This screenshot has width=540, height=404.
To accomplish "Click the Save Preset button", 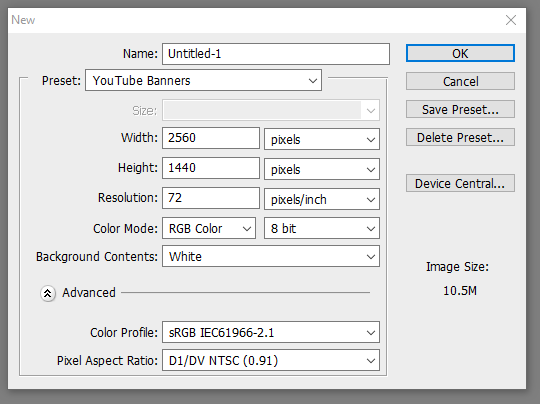I will coord(460,110).
